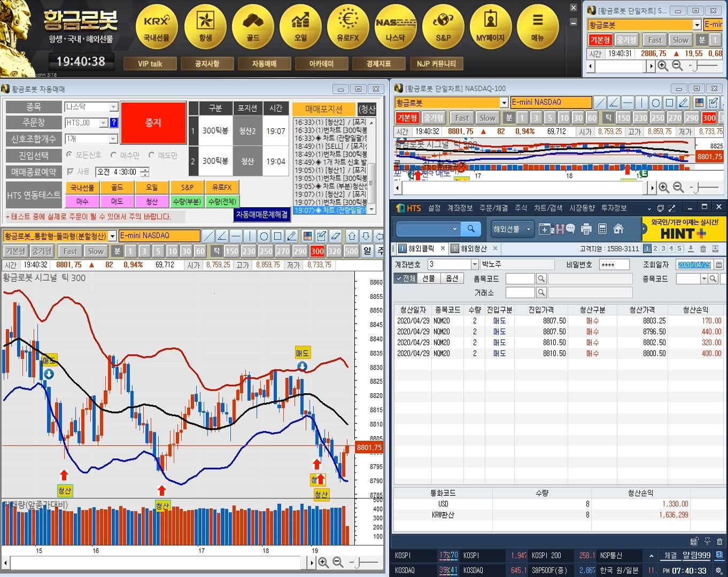Select circle drawing tool in main chart toolbar
The height and width of the screenshot is (577, 728).
tap(264, 236)
